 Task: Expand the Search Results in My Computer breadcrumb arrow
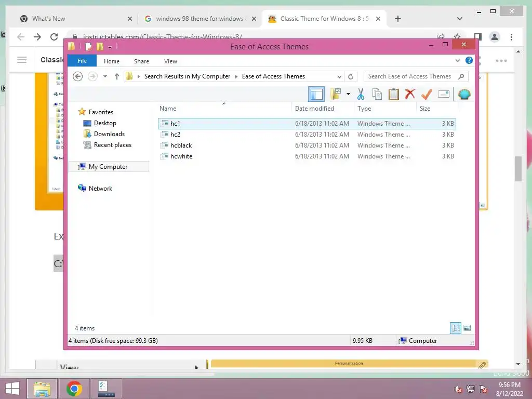tap(236, 76)
